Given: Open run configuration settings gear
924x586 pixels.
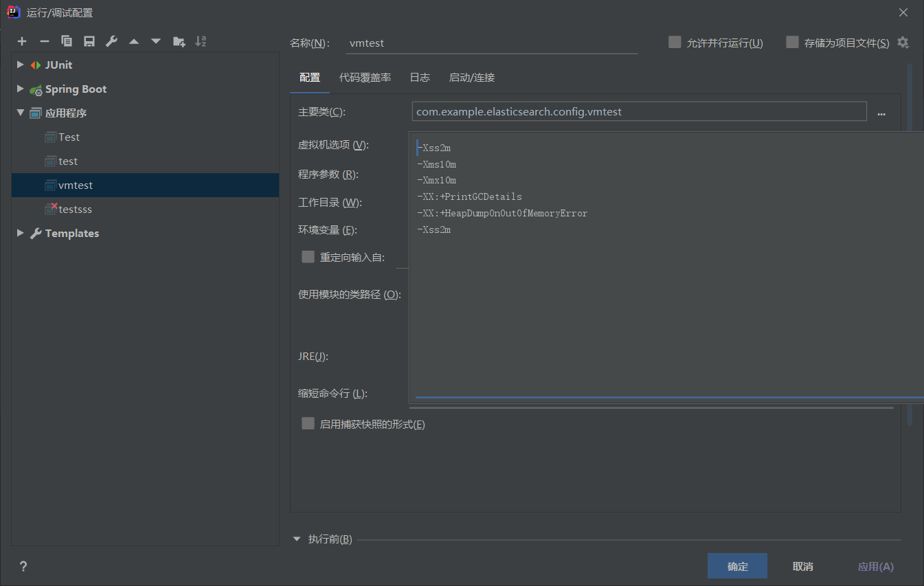Looking at the screenshot, I should click(903, 42).
